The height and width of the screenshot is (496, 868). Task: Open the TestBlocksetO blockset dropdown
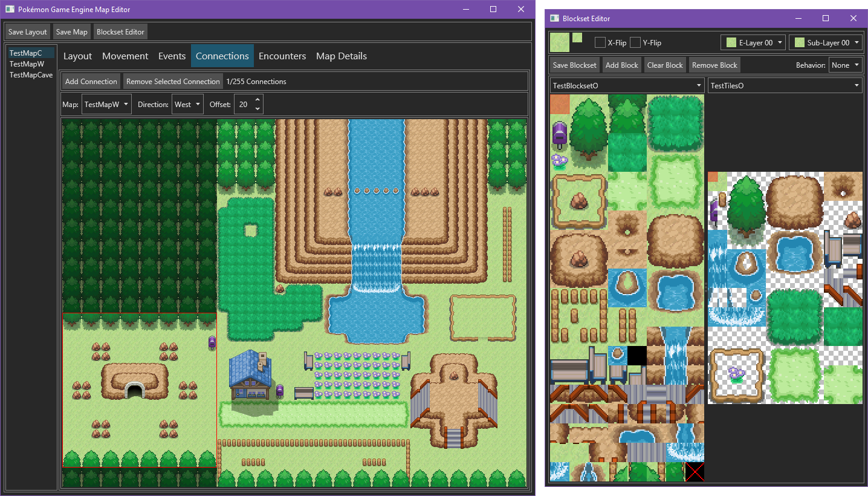coord(627,85)
